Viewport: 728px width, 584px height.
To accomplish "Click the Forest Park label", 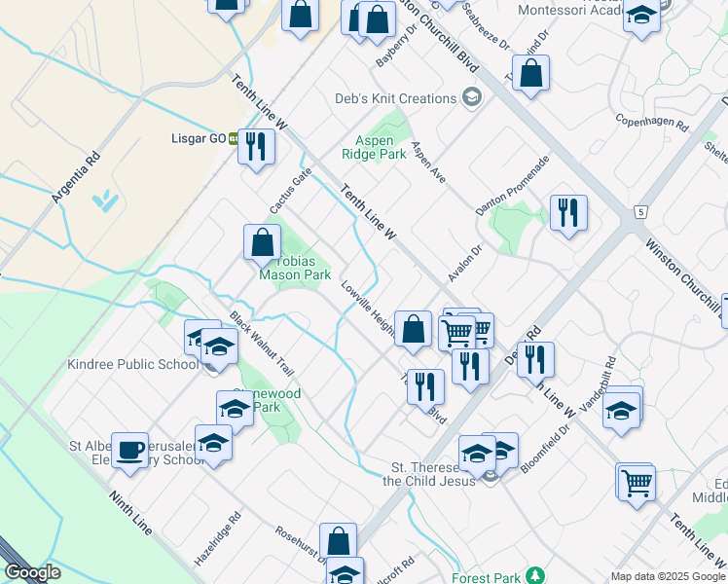I will 486,578.
